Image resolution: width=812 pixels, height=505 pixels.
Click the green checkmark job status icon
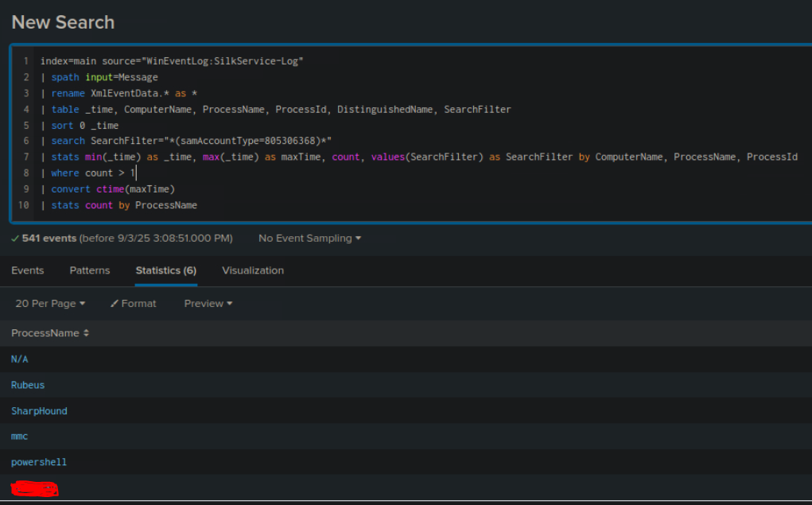click(15, 239)
